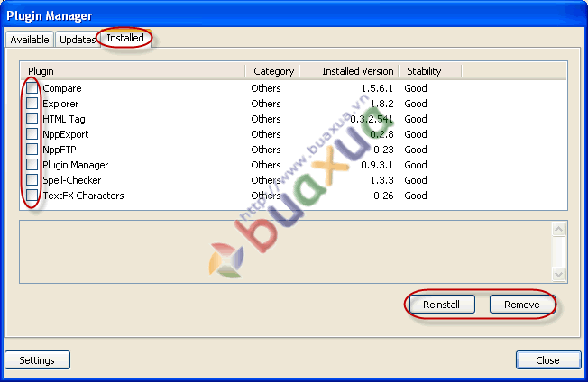Switch to the Available tab
Screen dimensions: 588x382
pos(29,40)
